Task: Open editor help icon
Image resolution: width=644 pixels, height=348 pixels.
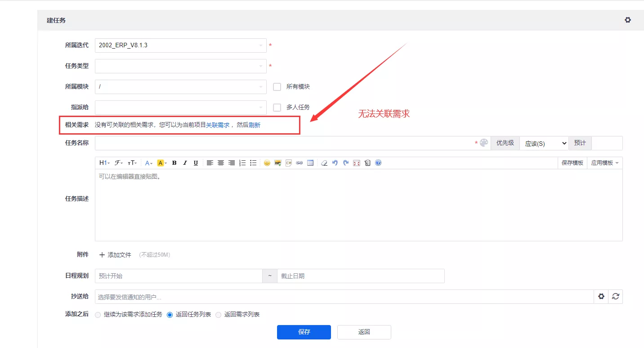Action: pyautogui.click(x=378, y=163)
